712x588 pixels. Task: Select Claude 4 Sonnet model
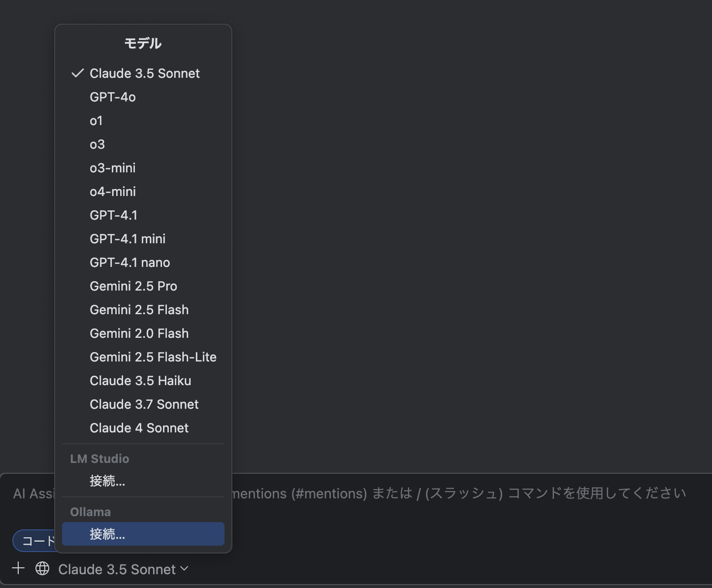click(139, 427)
